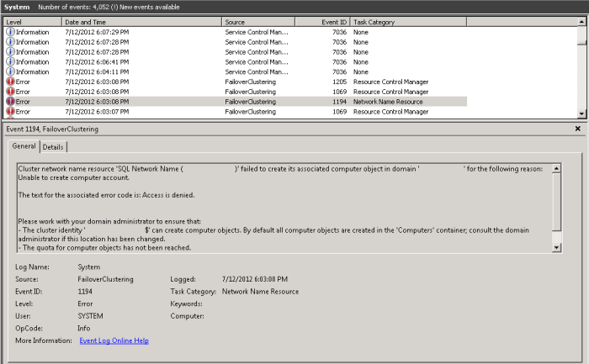The image size is (589, 364).
Task: Select the Error icon of the 6:03:07 PM event
Action: coord(10,112)
